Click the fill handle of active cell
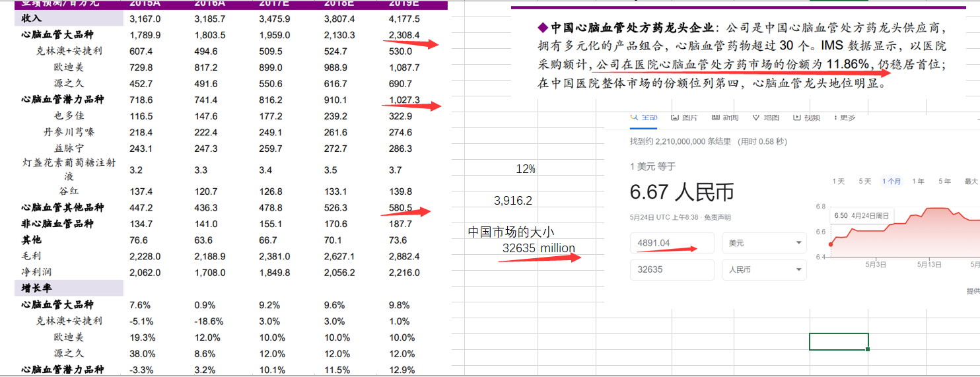The image size is (980, 377). point(868,349)
